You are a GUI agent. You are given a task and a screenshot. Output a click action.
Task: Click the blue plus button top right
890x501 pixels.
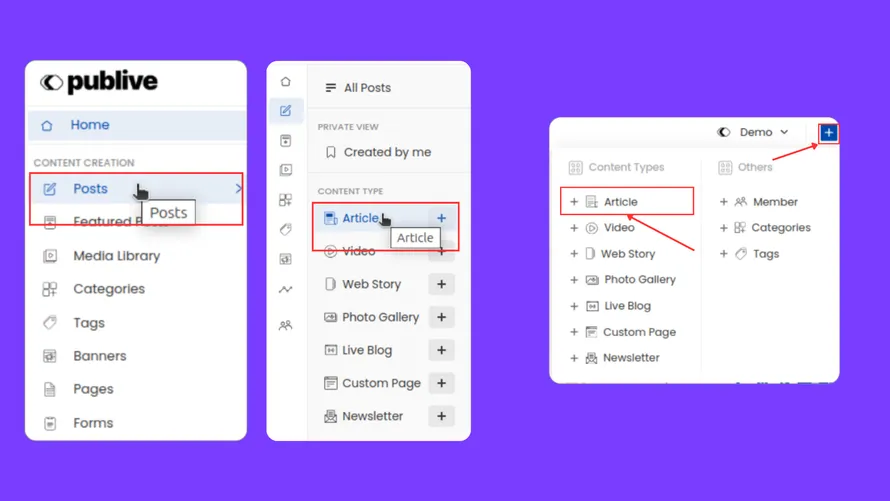[x=828, y=133]
